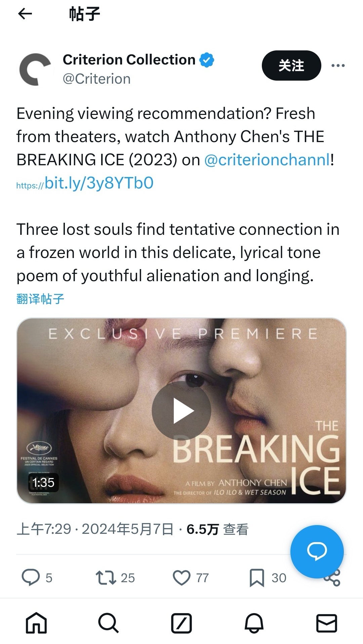The height and width of the screenshot is (644, 363).
Task: Tap the blue floating reply button
Action: click(317, 552)
